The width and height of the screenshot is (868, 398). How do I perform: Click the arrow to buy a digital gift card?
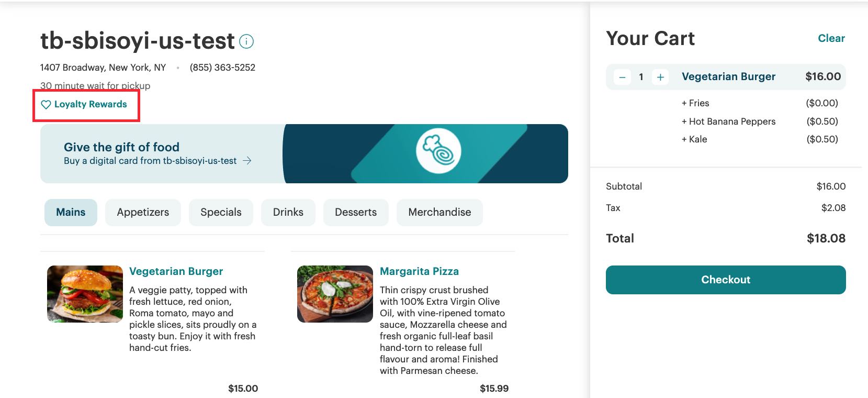pos(246,161)
